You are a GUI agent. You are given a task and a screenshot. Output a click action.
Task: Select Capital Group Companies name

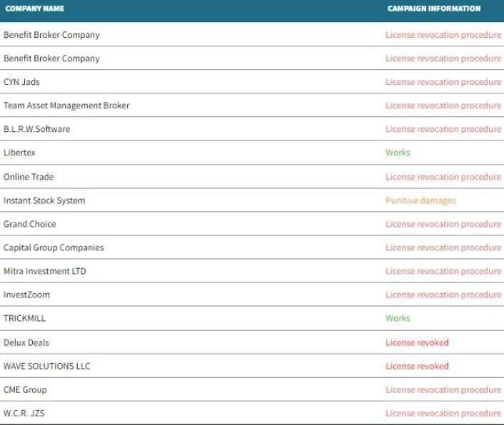pyautogui.click(x=54, y=248)
